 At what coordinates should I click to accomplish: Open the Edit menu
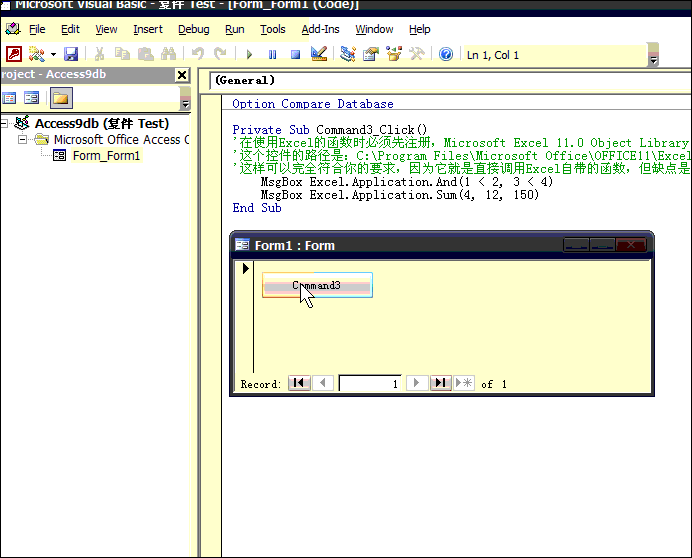[70, 29]
